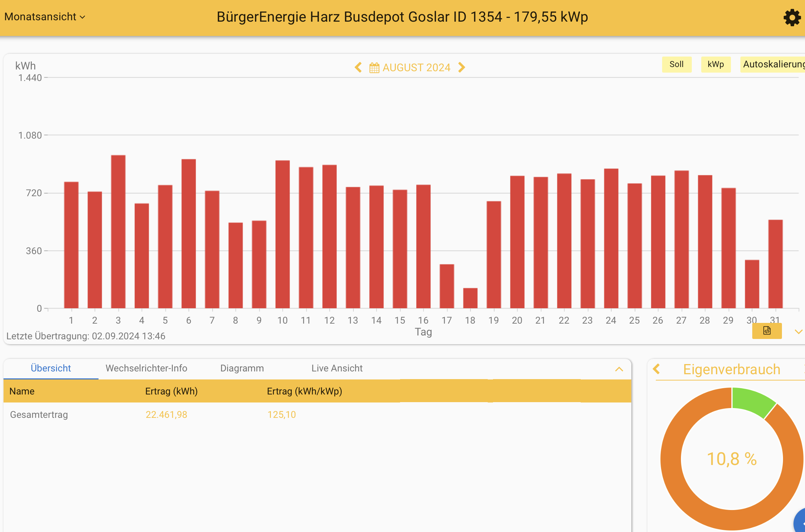Viewport: 805px width, 532px height.
Task: Go to next month arrow
Action: (462, 67)
